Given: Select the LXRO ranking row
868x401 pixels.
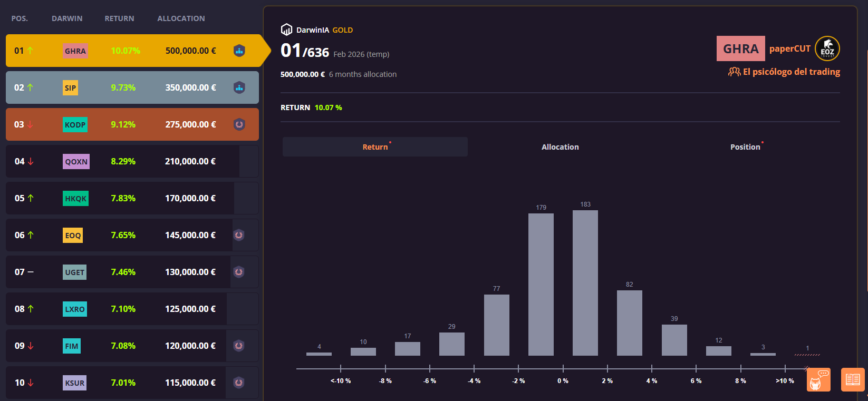Looking at the screenshot, I should click(132, 309).
